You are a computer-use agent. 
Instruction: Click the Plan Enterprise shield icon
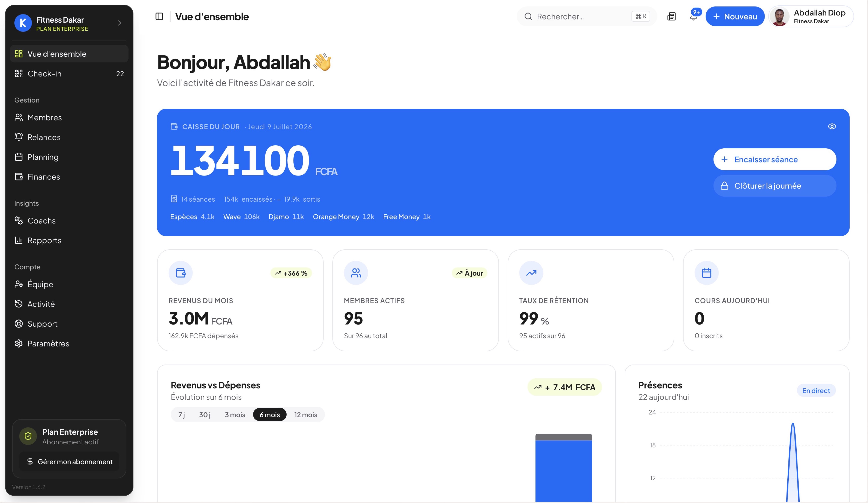28,436
